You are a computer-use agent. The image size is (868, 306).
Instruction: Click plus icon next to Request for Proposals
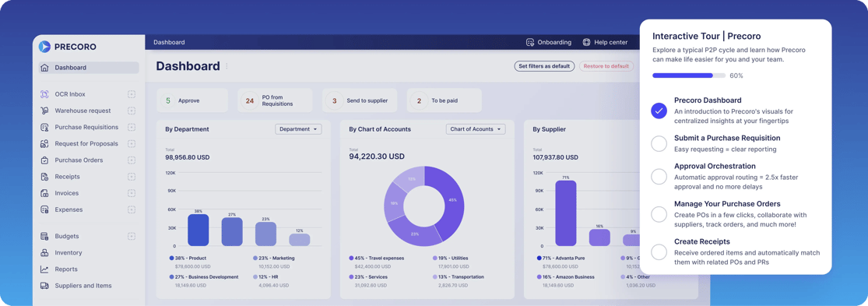(132, 144)
